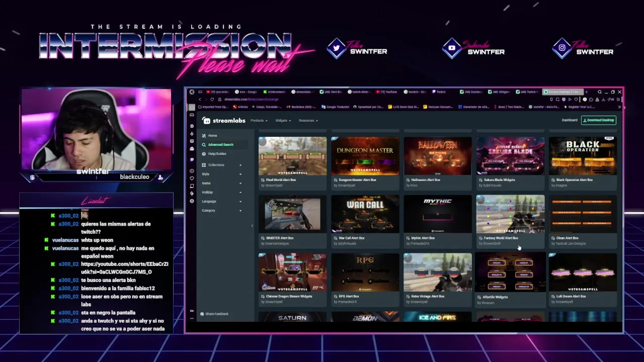Viewport: 644px width, 362px height.
Task: Open Sakura Blade Widgets thumbnail
Action: point(510,156)
